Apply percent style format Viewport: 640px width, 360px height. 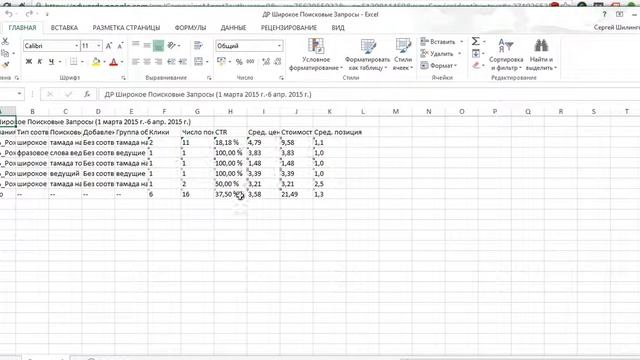[x=239, y=62]
